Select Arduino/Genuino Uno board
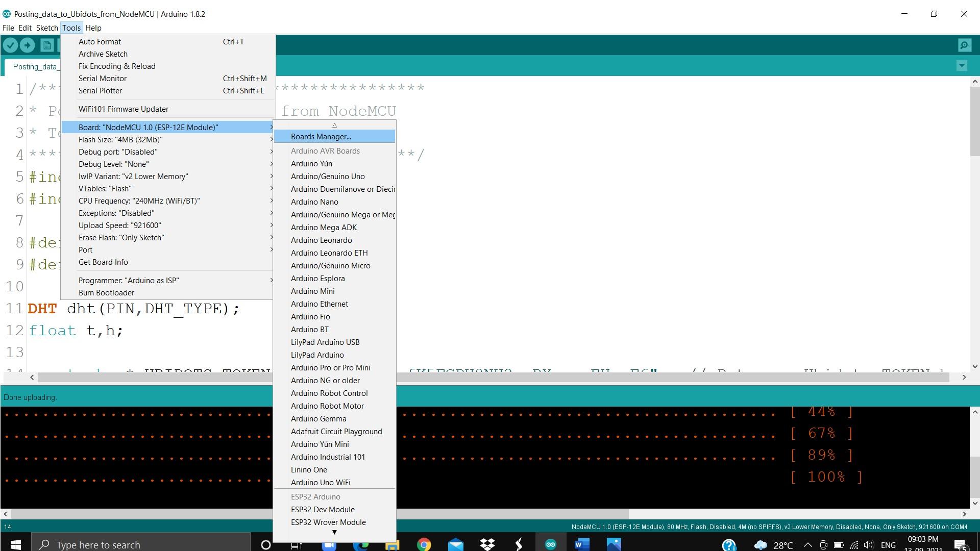980x551 pixels. 334,177
